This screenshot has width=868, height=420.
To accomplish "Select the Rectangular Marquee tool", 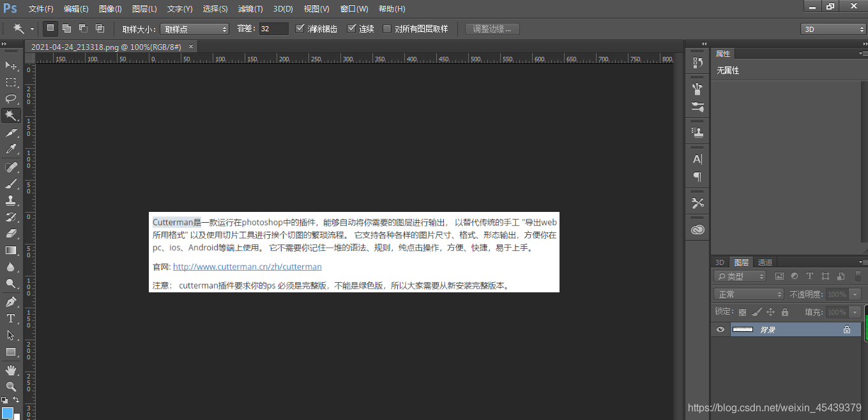I will click(11, 82).
